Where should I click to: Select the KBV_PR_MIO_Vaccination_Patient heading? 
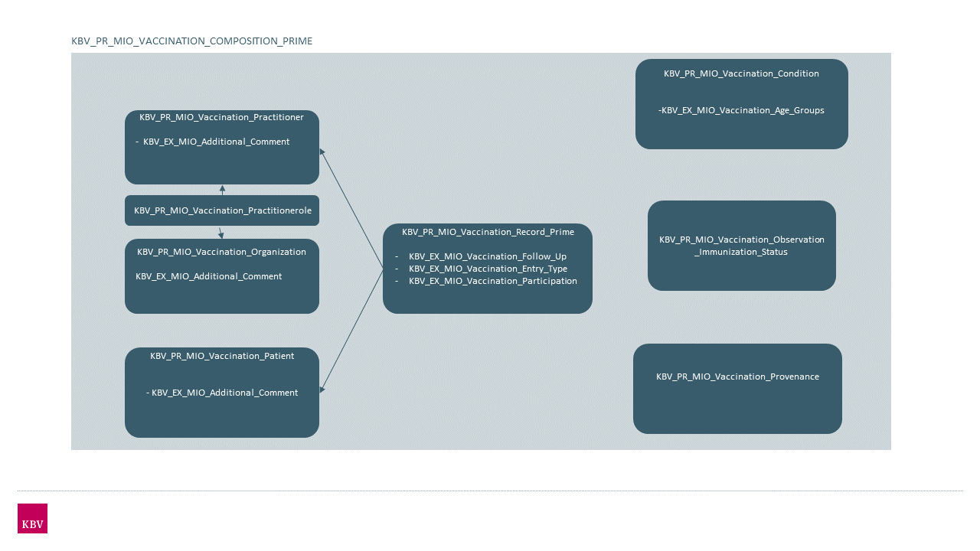222,356
